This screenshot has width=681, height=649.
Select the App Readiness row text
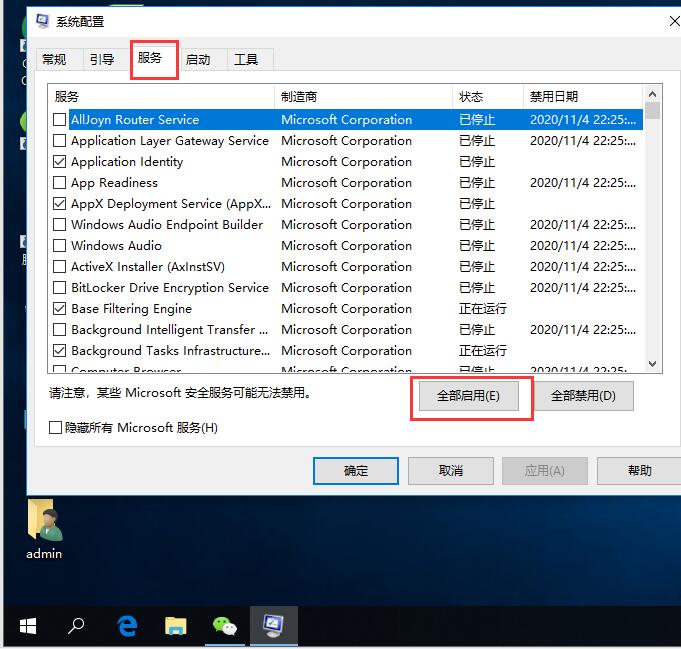pos(115,183)
